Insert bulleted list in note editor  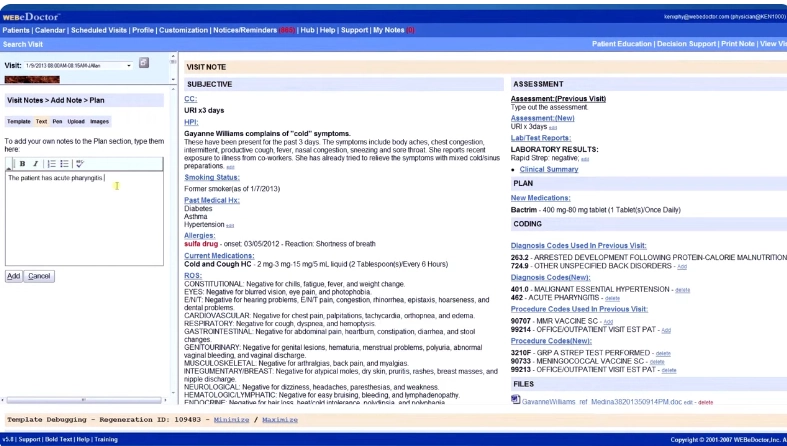64,164
